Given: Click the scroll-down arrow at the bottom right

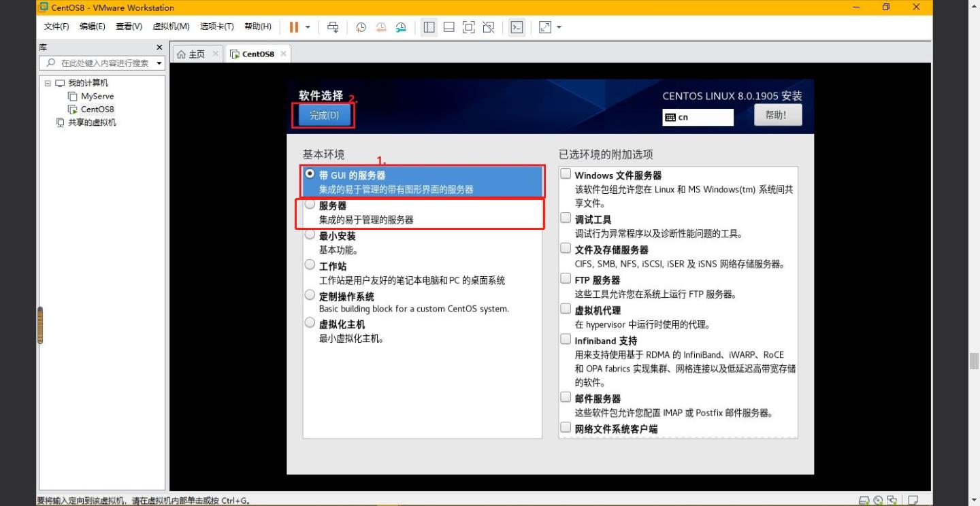Looking at the screenshot, I should 975,499.
